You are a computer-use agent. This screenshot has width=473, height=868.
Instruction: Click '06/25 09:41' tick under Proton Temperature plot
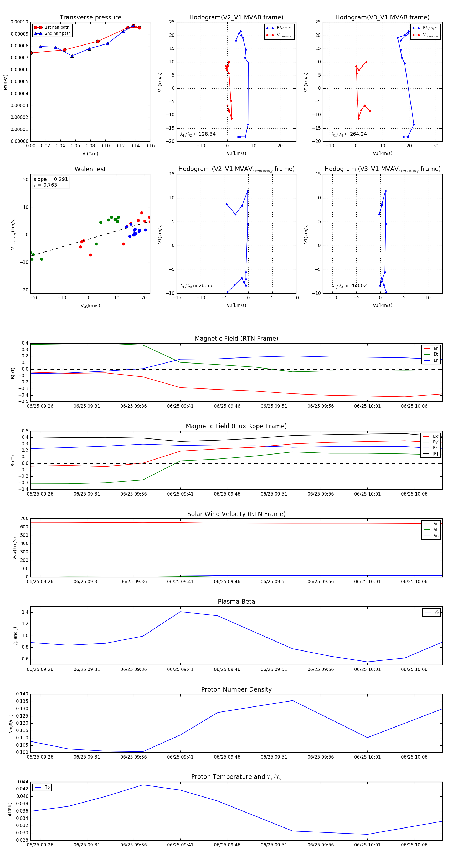(180, 845)
